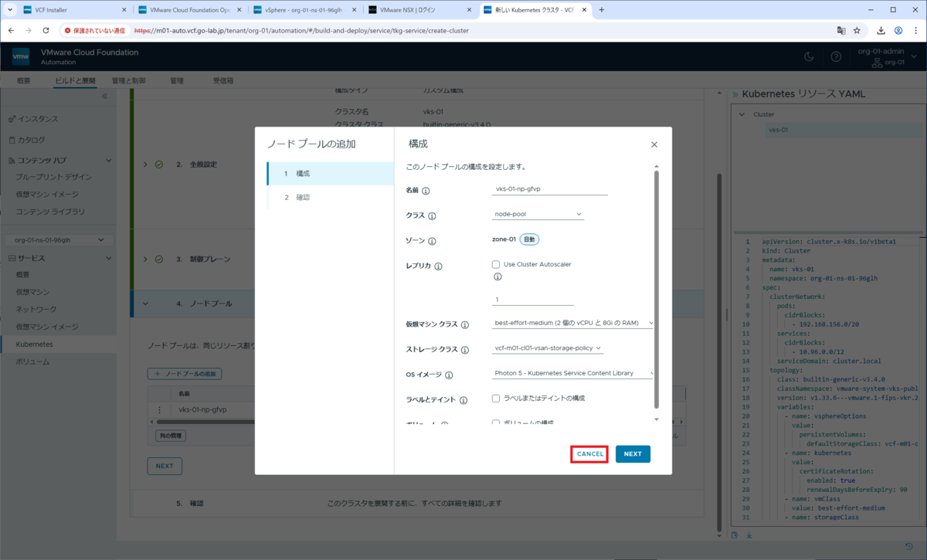
Task: Open Chrome downloads icon
Action: [881, 30]
